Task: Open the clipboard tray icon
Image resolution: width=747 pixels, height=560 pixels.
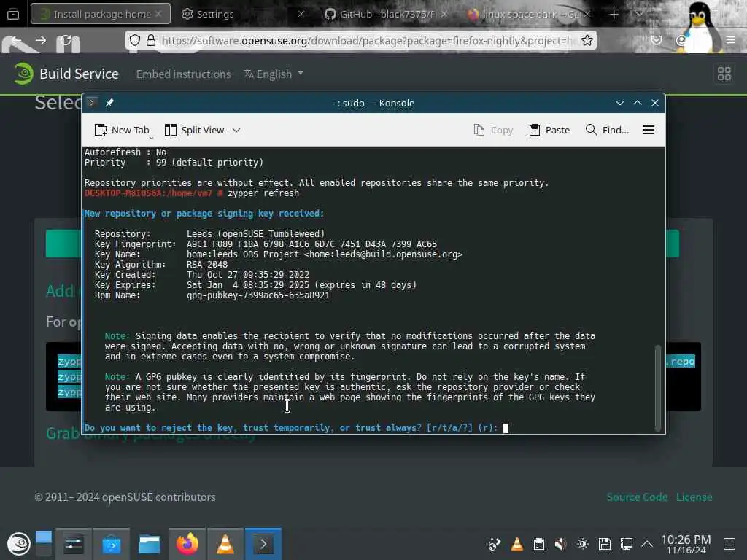Action: (539, 544)
